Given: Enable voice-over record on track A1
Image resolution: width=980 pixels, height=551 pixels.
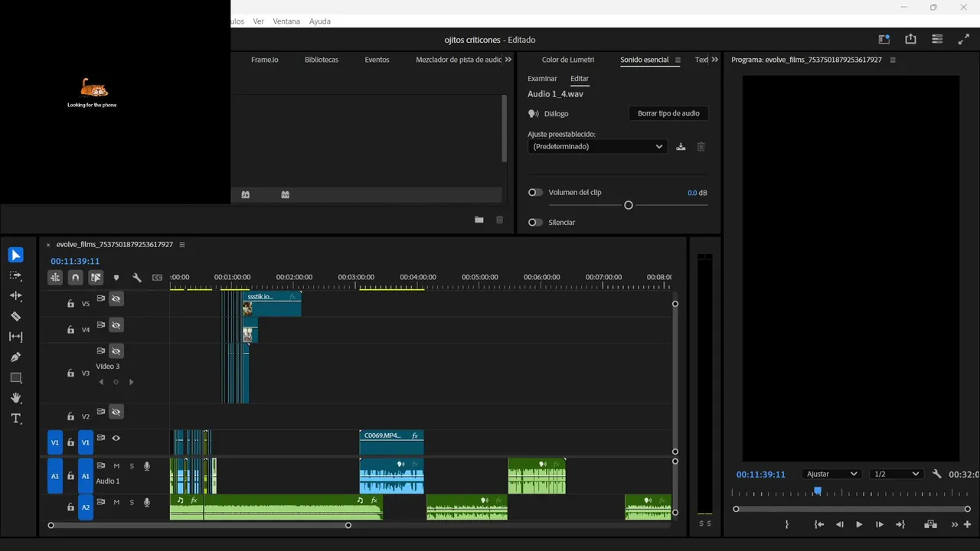Looking at the screenshot, I should (147, 466).
